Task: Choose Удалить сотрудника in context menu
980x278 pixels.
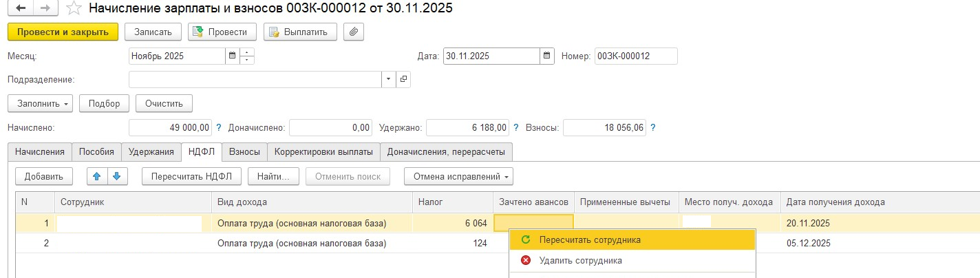Action: [x=580, y=260]
